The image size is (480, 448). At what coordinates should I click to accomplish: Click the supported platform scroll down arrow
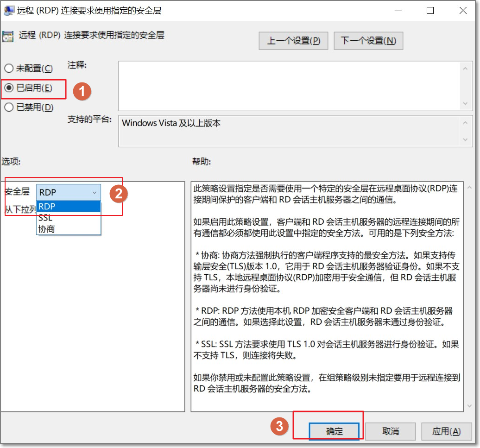tap(465, 139)
